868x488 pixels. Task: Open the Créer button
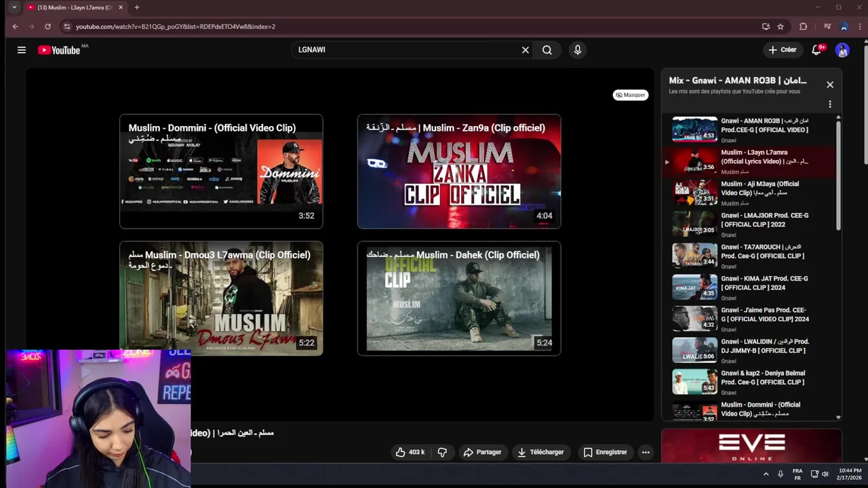point(782,49)
